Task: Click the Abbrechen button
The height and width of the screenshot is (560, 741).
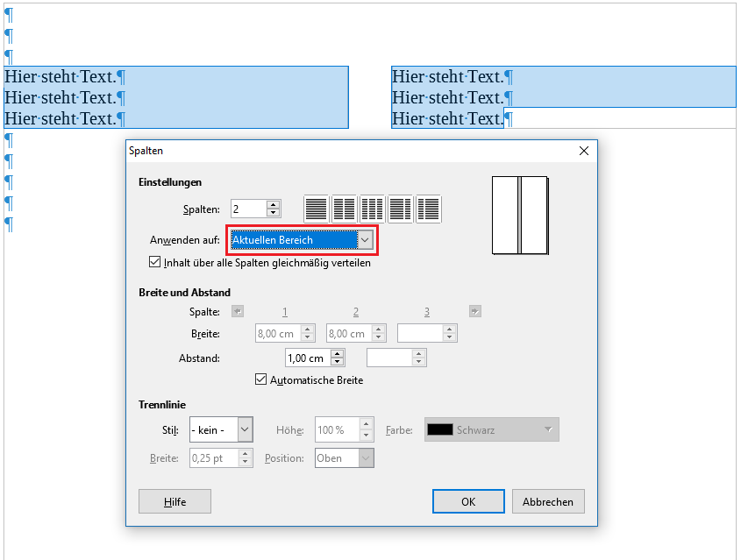Action: [548, 501]
